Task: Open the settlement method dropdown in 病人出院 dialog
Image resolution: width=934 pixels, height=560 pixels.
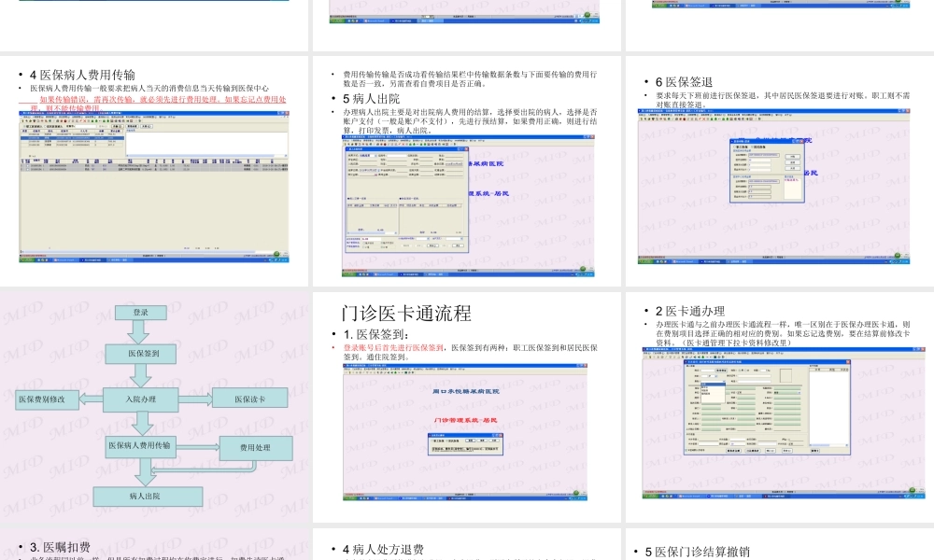Action: 428,238
